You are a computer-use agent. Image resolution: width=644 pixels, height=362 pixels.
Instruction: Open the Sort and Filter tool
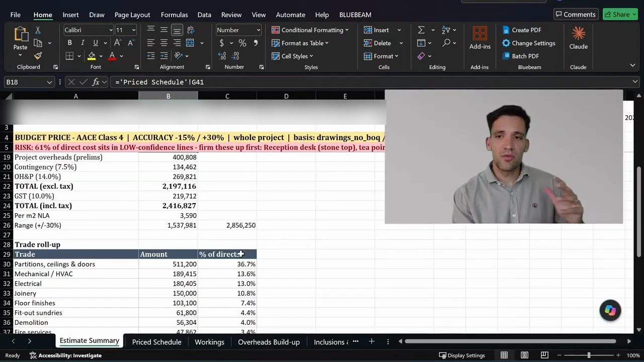tap(446, 30)
